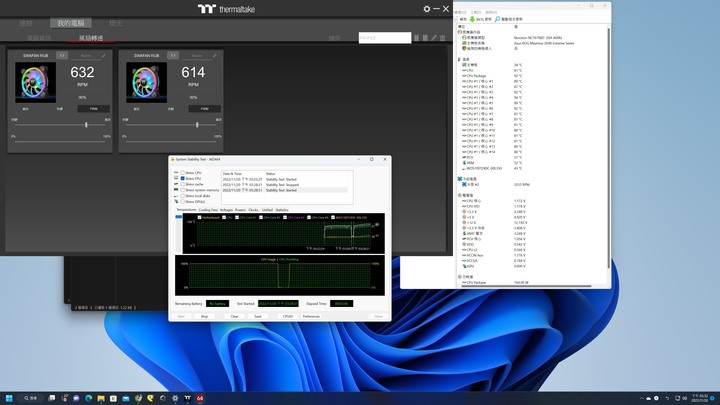
Task: Click the BIOS update green arrow toolbar icon
Action: 472,19
